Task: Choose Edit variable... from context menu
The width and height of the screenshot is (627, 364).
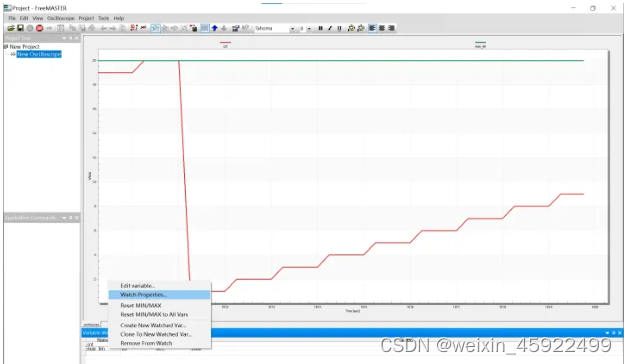Action: pos(160,286)
